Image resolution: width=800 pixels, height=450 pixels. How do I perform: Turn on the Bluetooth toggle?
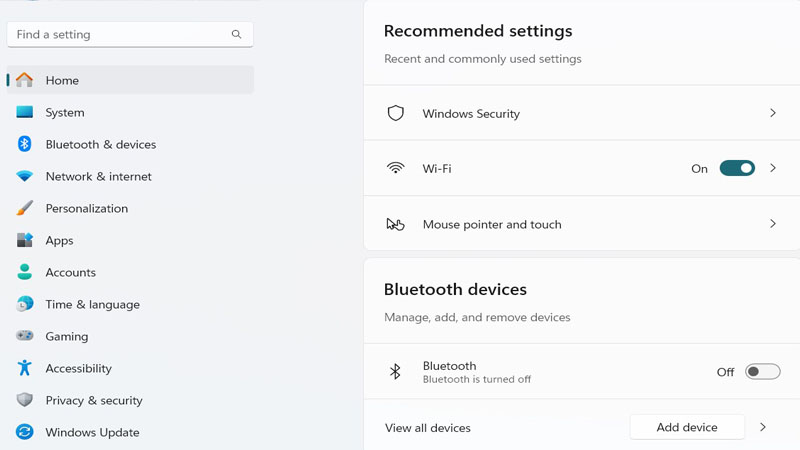click(762, 371)
